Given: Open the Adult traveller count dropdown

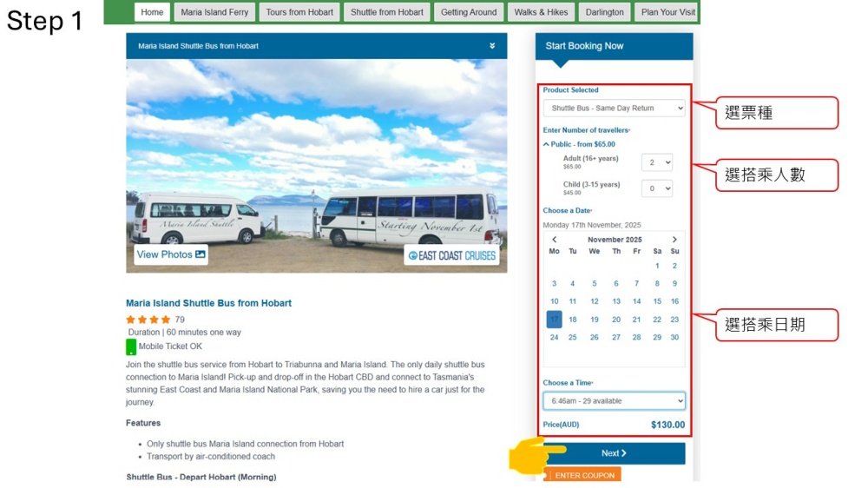Looking at the screenshot, I should click(657, 162).
